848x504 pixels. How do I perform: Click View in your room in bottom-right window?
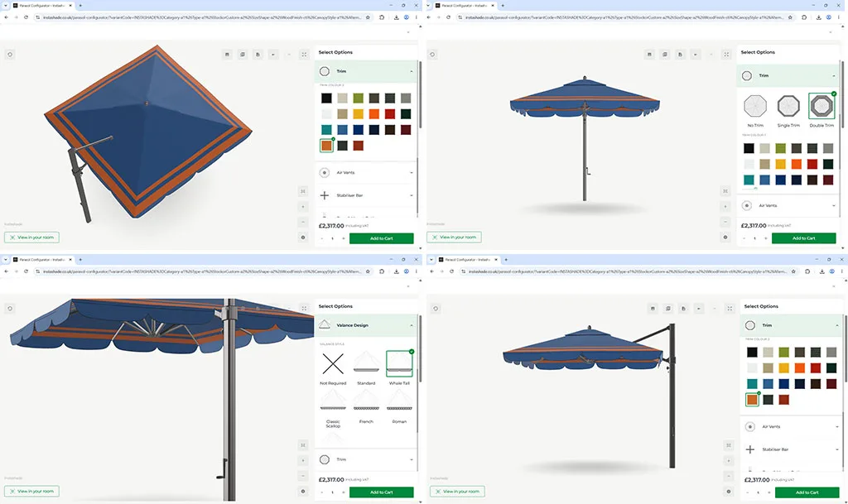pyautogui.click(x=457, y=491)
